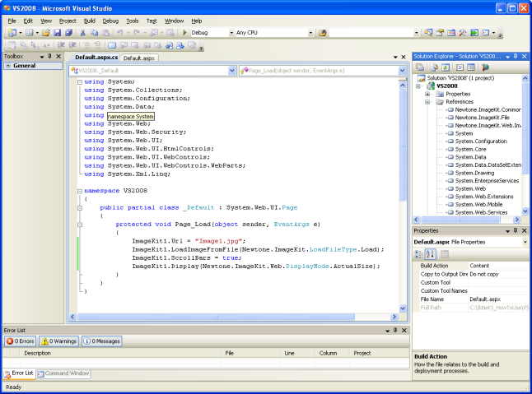
Task: Open the Project menu
Action: coord(68,21)
